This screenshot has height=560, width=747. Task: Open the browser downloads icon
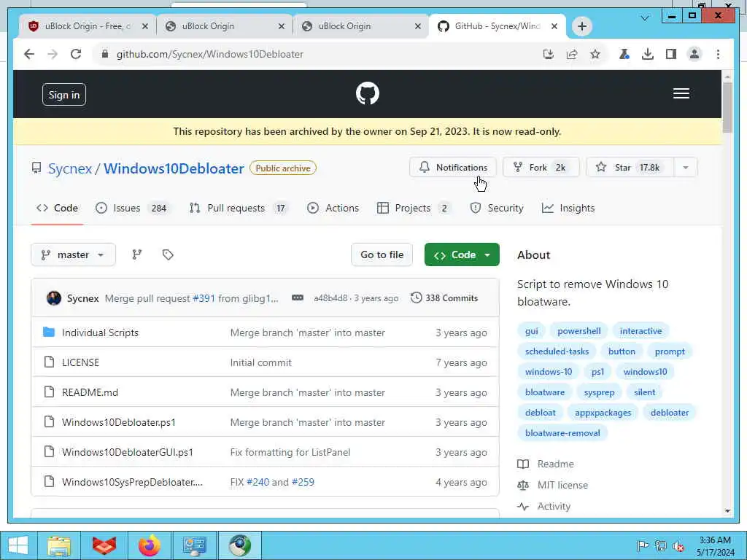click(x=648, y=54)
